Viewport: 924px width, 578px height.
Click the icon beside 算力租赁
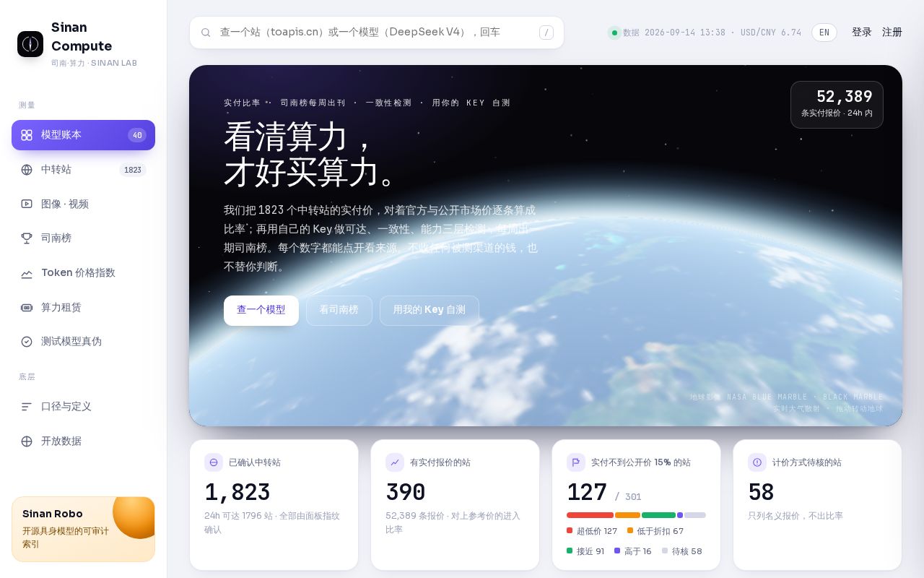(x=27, y=308)
